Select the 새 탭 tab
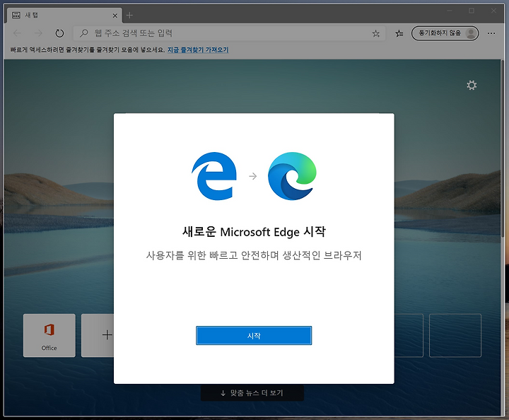 (64, 16)
